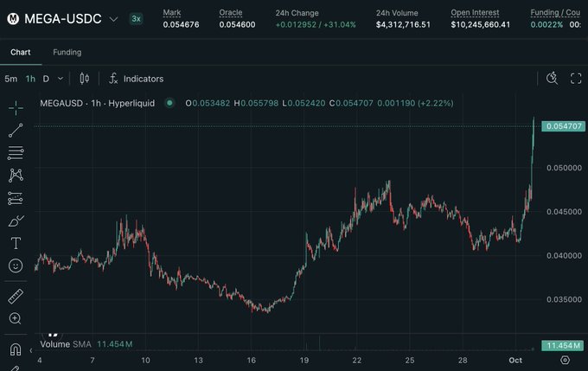Click the 24h Volume value $4,312,716.51
This screenshot has height=371, width=588.
pos(403,25)
